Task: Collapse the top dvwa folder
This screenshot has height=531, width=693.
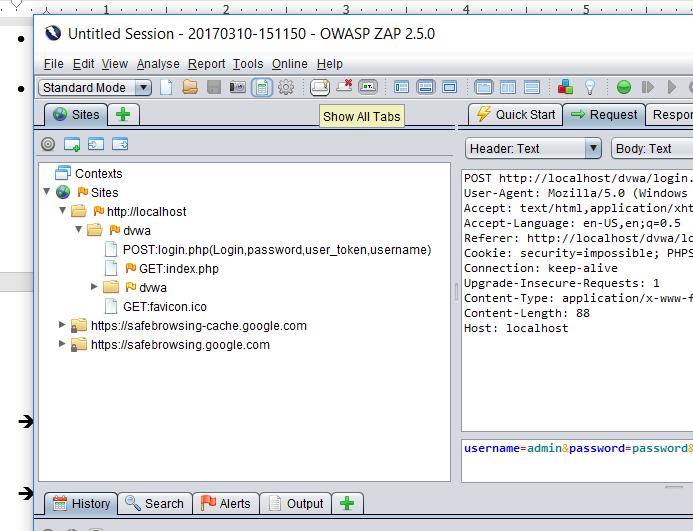Action: click(x=79, y=229)
